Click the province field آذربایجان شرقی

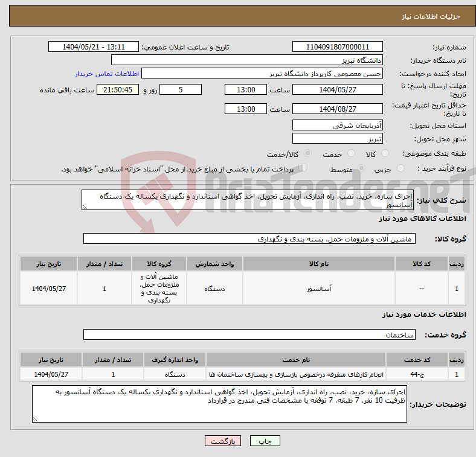coord(337,125)
